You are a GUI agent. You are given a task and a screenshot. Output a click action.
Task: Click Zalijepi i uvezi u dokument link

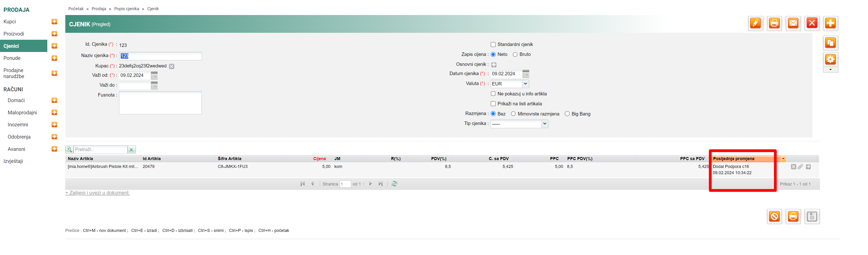point(97,193)
